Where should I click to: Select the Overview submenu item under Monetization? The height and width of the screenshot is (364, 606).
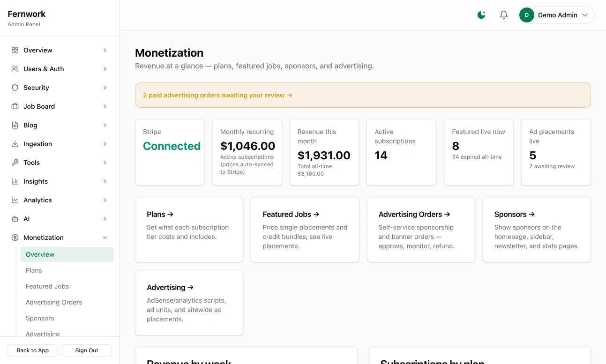click(x=67, y=254)
